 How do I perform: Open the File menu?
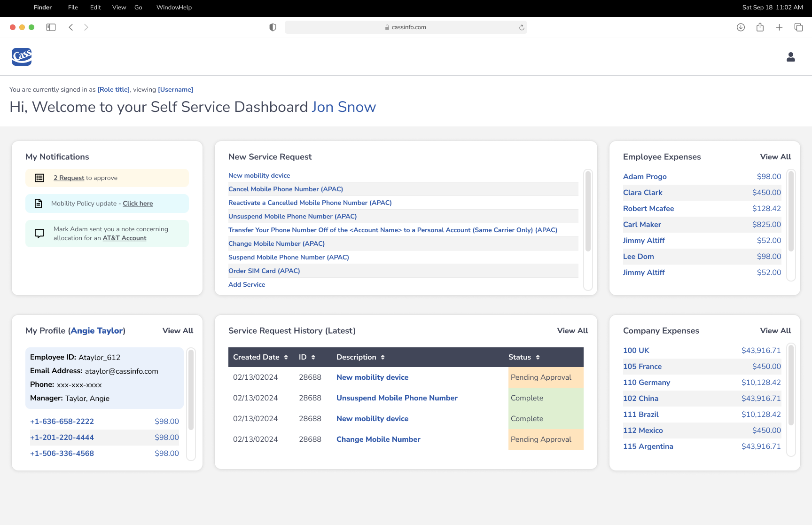coord(73,8)
